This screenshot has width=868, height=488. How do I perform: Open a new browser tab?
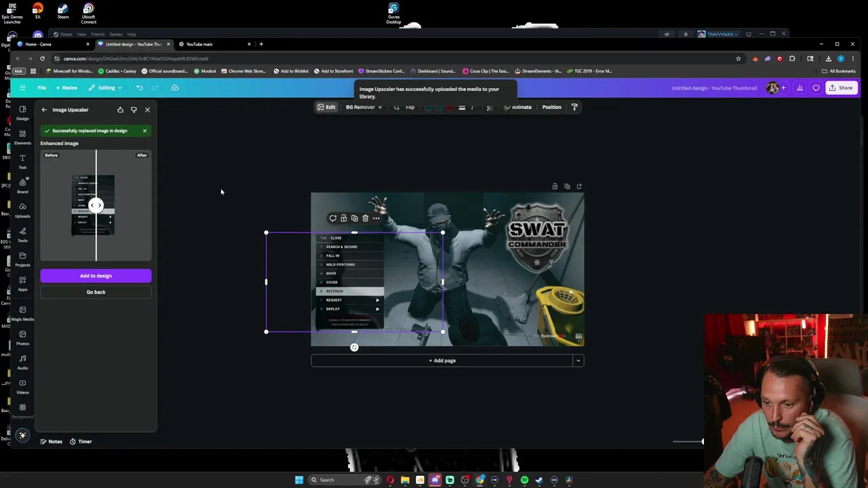pos(261,44)
